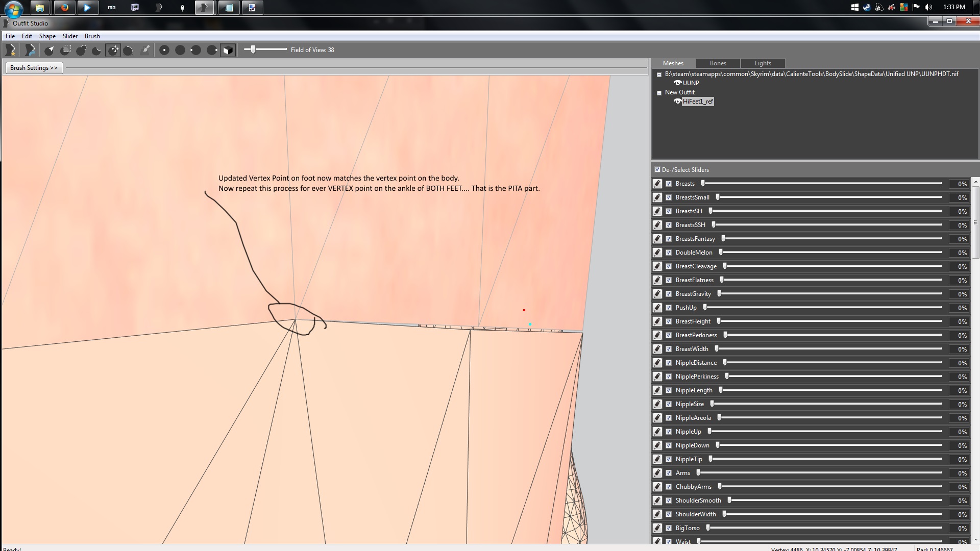Uncheck the De-/Select Sliders checkbox
980x551 pixels.
pyautogui.click(x=657, y=169)
